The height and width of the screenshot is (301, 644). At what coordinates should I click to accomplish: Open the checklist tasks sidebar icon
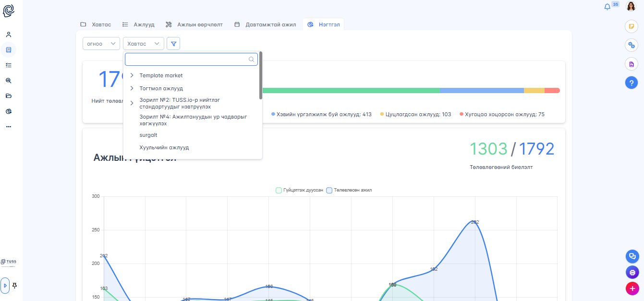(9, 65)
